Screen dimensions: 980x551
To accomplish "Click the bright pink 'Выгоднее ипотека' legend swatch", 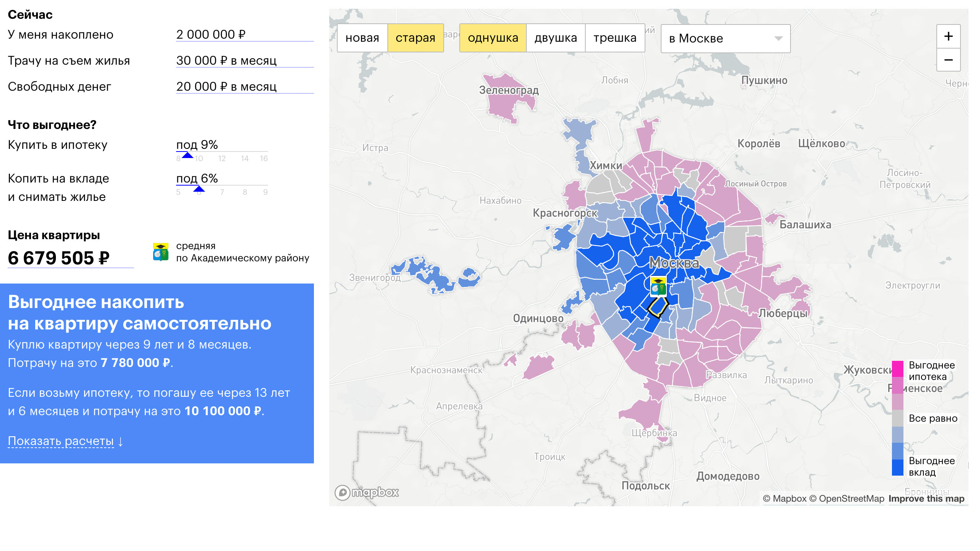I will click(x=898, y=369).
